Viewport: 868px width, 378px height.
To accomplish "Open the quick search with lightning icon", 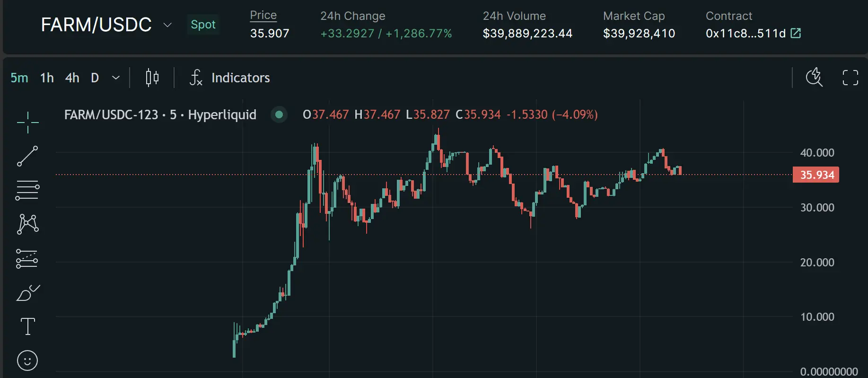I will pos(814,78).
